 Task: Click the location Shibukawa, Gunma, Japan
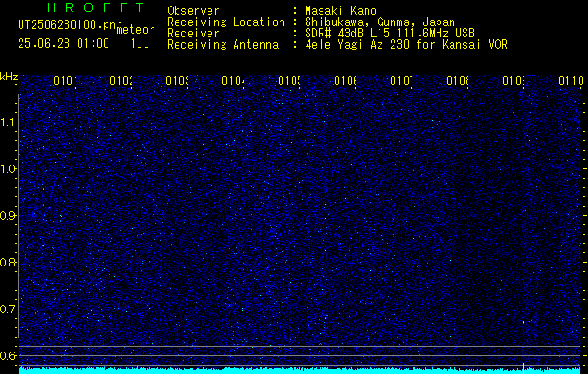point(380,22)
